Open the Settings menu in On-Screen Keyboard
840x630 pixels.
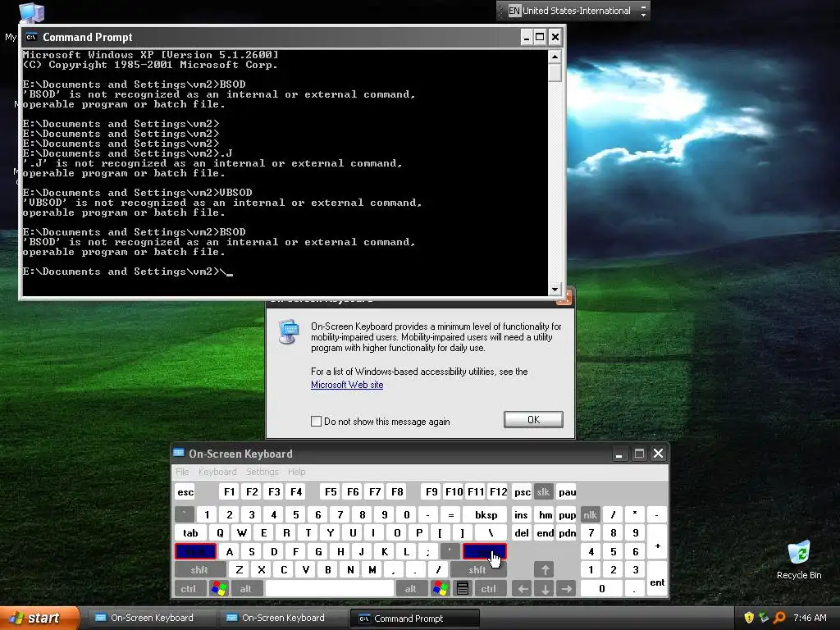coord(262,472)
